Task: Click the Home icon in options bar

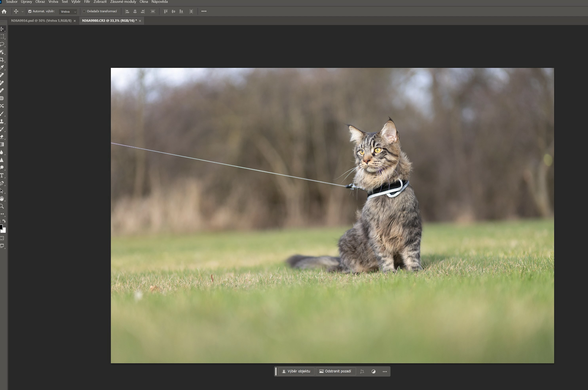Action: [x=4, y=11]
